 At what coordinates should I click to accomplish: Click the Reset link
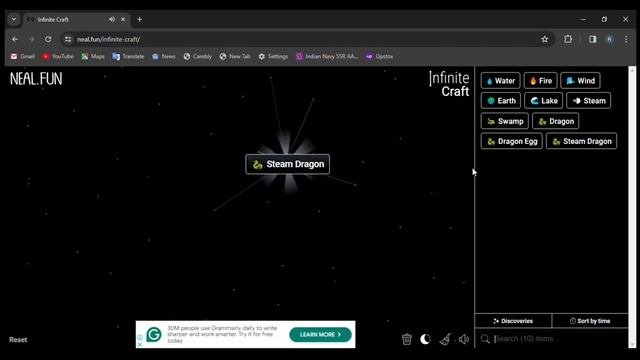pos(18,340)
